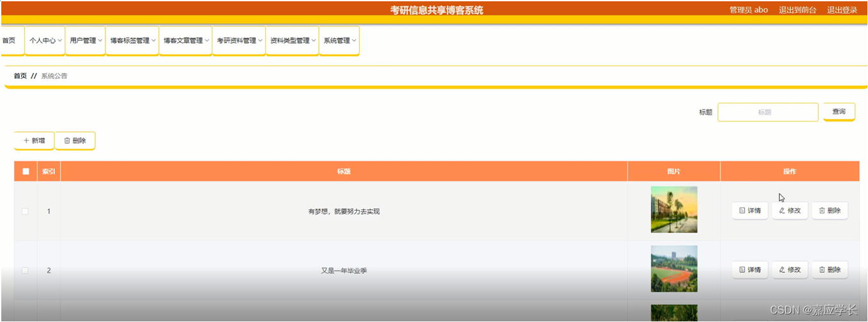868x322 pixels.
Task: Click index cell 2 in the table
Action: [49, 271]
